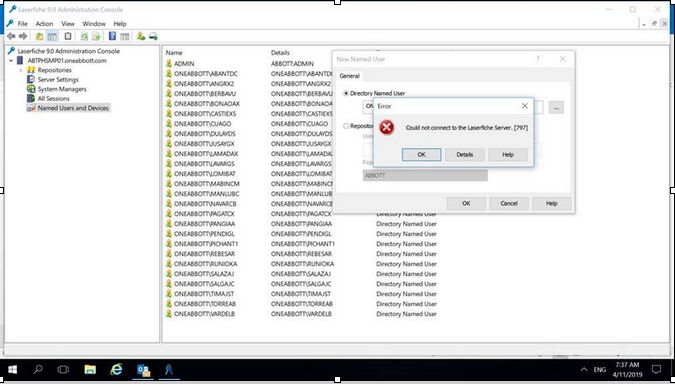Image resolution: width=675 pixels, height=384 pixels.
Task: Select the ONEABBOTT\SALAZAJ user row
Action: click(204, 274)
